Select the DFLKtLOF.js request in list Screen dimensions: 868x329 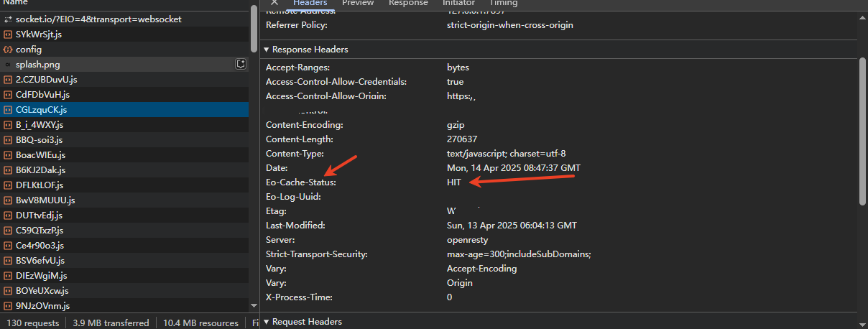coord(124,185)
